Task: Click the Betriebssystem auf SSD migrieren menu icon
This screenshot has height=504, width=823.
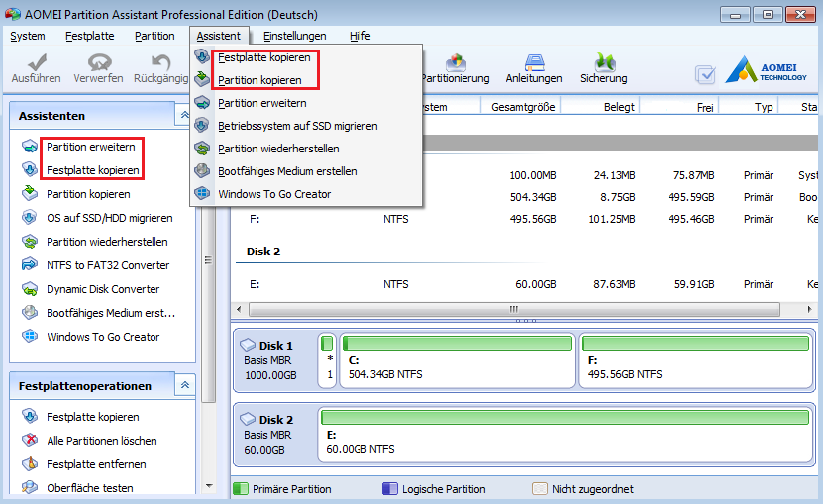Action: (x=202, y=125)
